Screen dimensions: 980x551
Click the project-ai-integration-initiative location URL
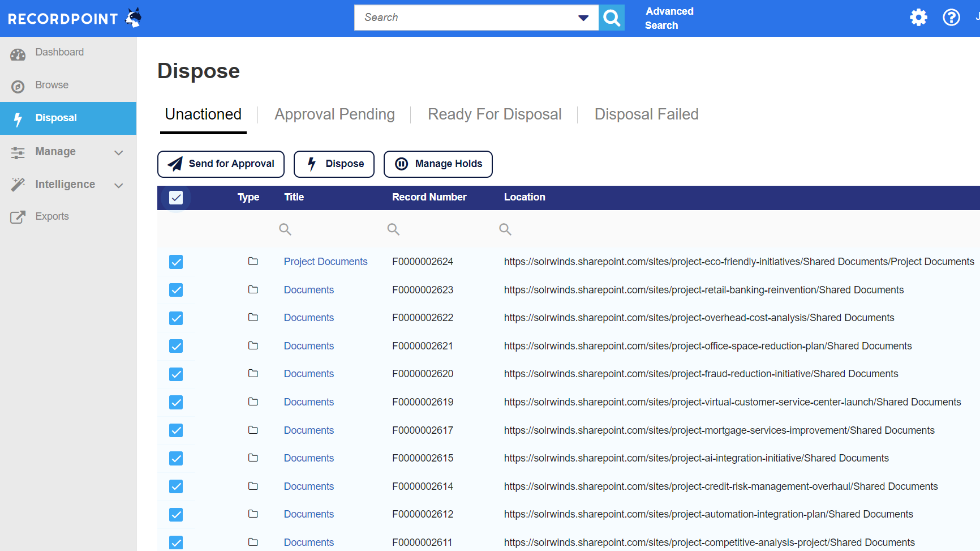[696, 458]
